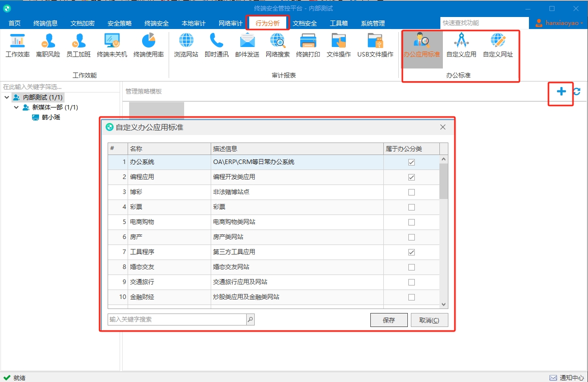Open the 终端安全 tab
Image resolution: width=588 pixels, height=382 pixels.
click(156, 23)
